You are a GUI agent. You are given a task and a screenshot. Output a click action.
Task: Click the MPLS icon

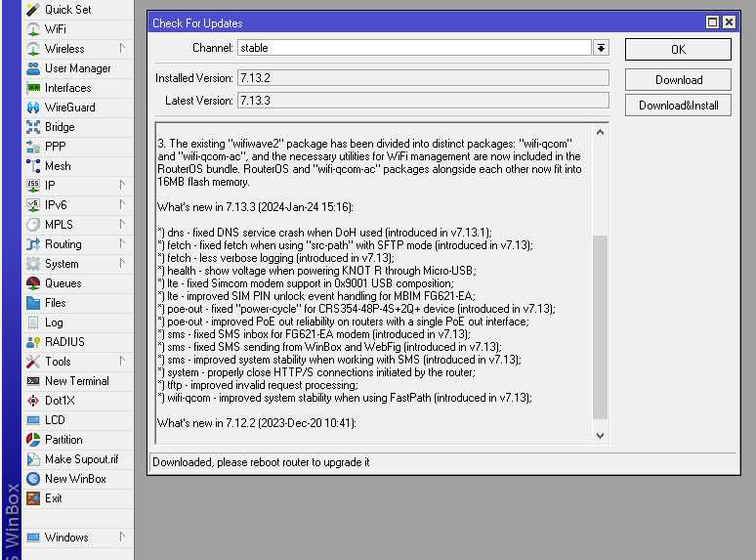coord(33,225)
